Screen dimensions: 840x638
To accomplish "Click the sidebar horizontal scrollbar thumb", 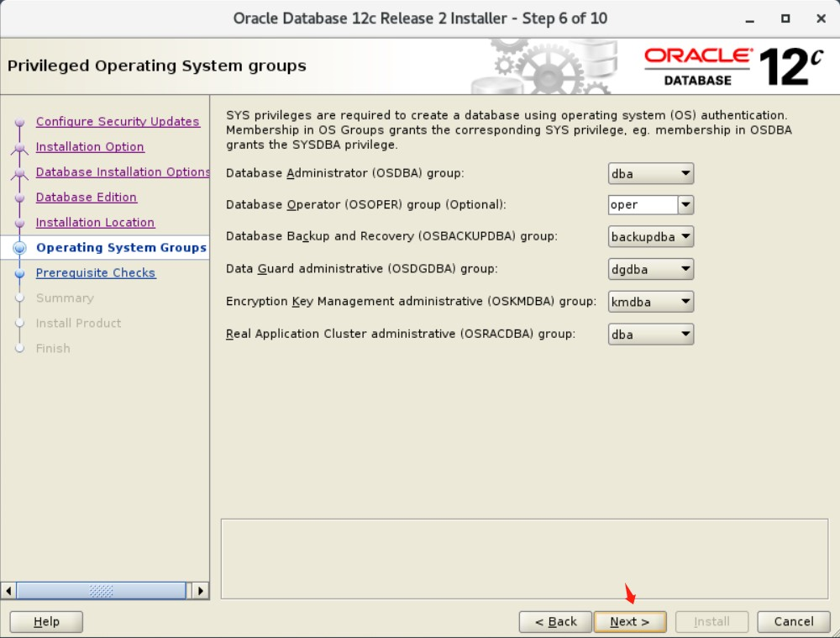I will point(101,591).
